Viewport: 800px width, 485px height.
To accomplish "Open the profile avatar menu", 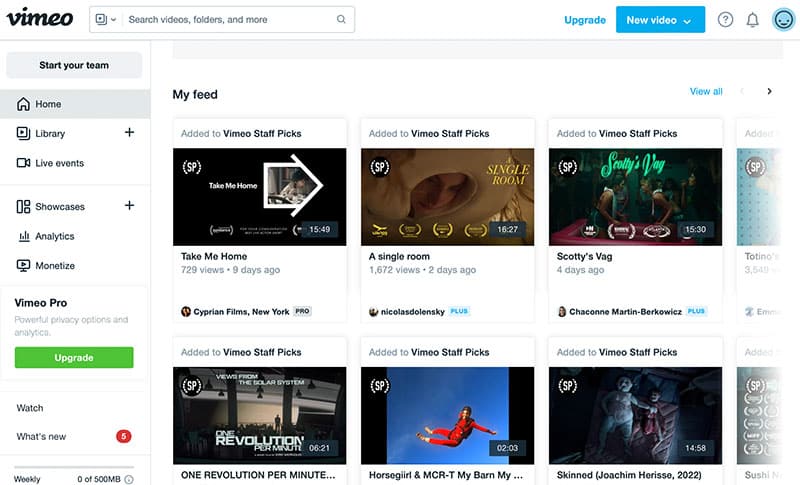I will pyautogui.click(x=784, y=20).
